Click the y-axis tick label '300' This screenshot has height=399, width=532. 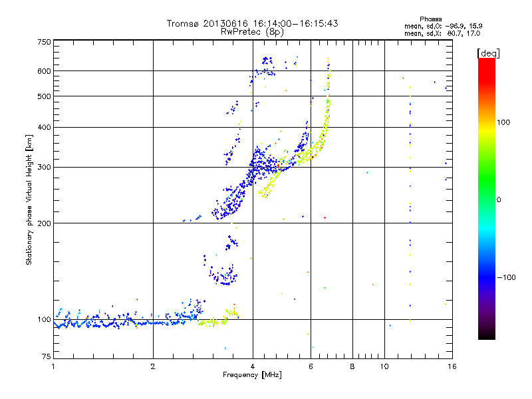pos(44,167)
